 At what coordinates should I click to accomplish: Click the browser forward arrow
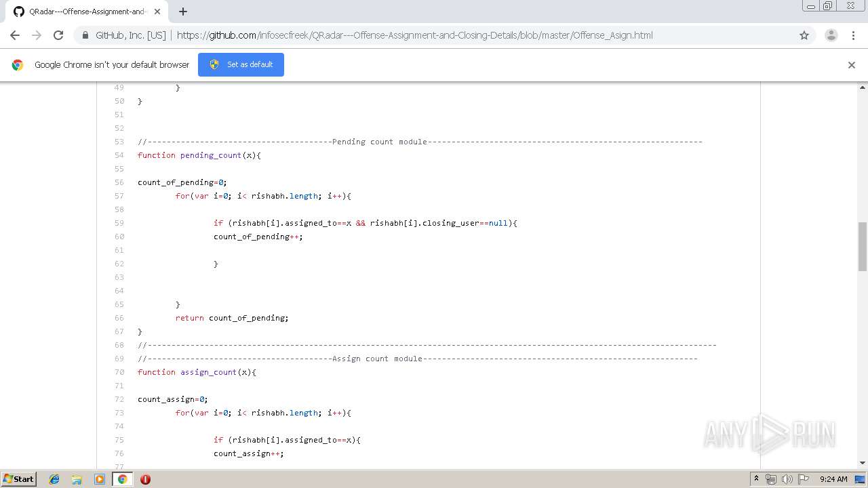(x=37, y=35)
